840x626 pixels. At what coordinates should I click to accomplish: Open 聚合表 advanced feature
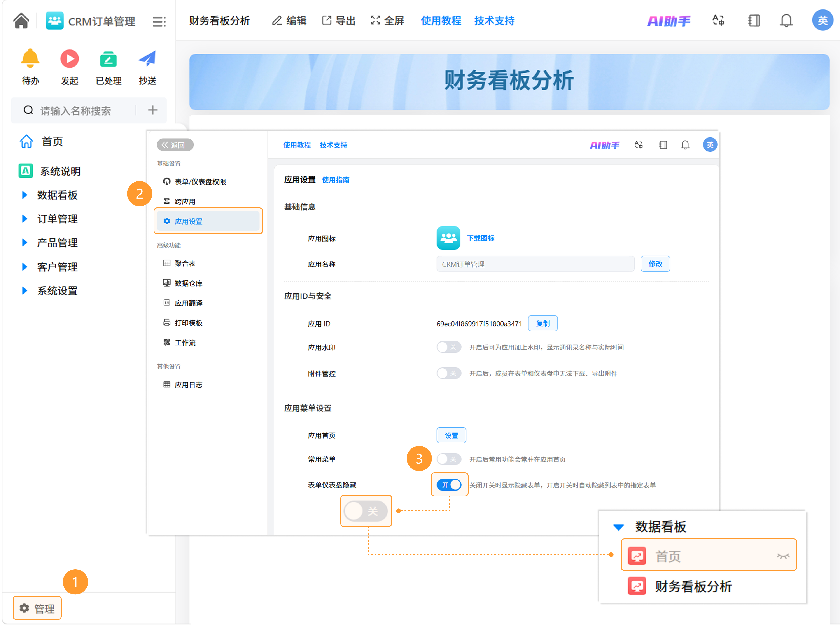[180, 263]
